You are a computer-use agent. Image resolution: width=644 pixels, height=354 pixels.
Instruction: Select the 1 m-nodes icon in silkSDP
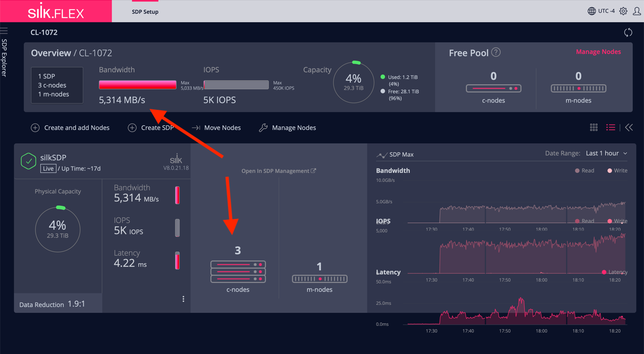pyautogui.click(x=319, y=279)
